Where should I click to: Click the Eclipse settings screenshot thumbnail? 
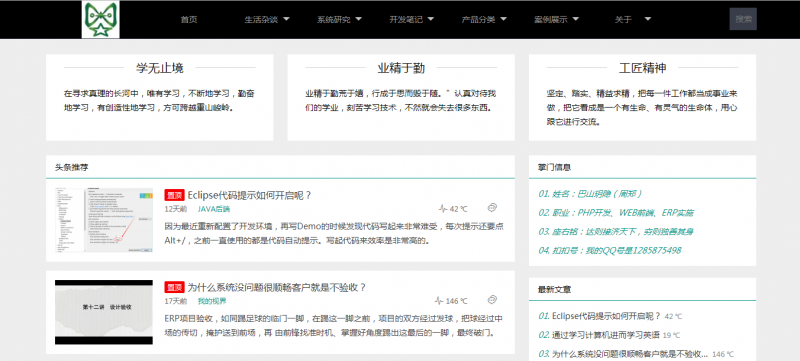[x=104, y=220]
